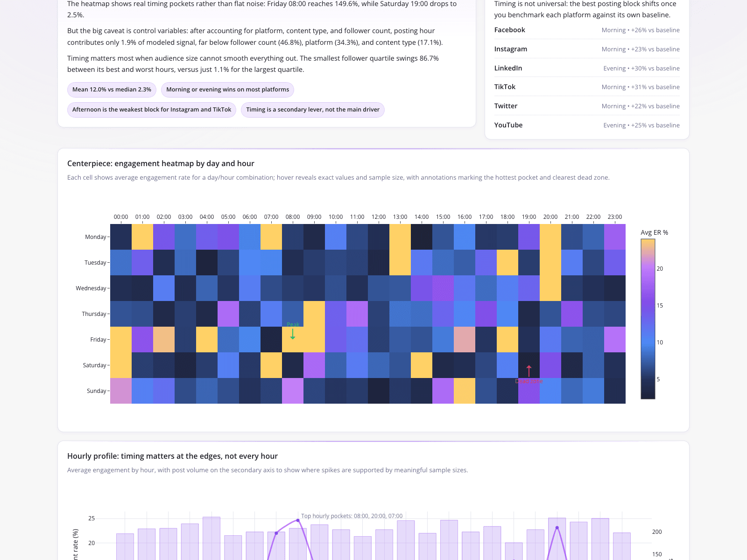Click the heatmap cell Friday 02:00
Viewport: 747px width, 560px height.
point(164,339)
